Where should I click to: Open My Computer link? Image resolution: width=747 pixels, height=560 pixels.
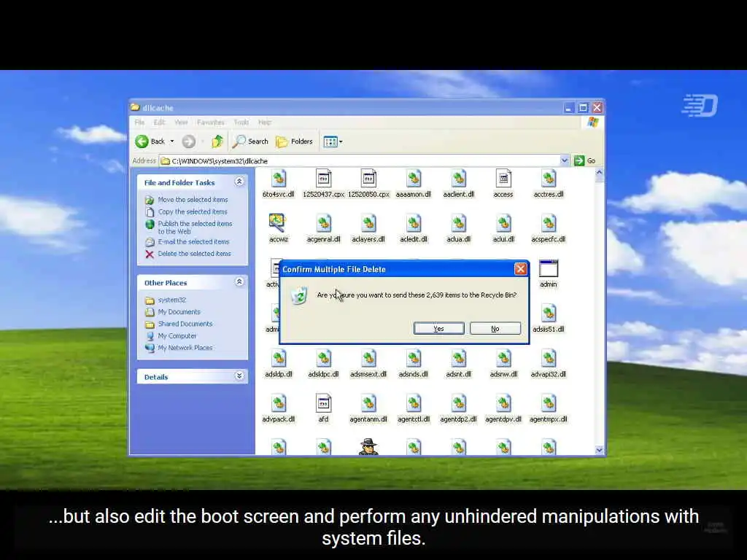click(177, 335)
